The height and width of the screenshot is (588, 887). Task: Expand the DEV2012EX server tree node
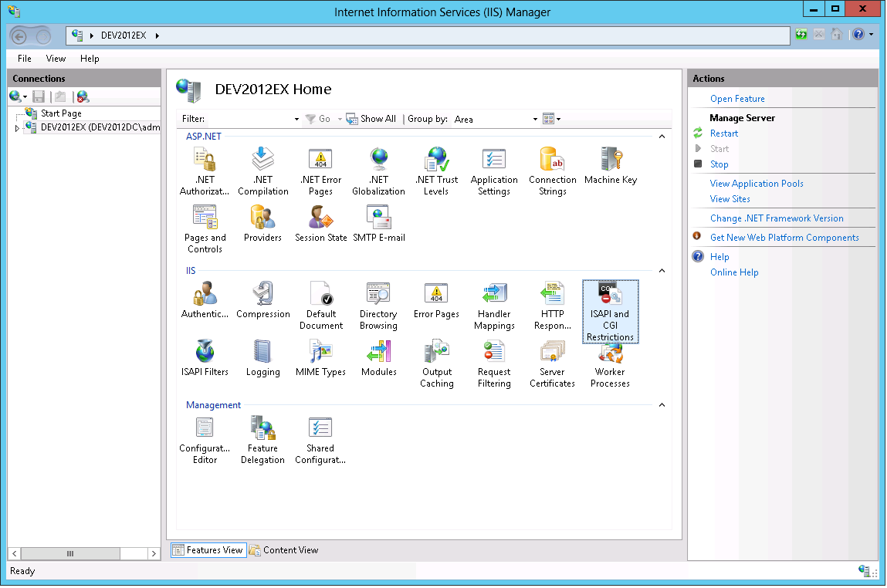(x=17, y=128)
